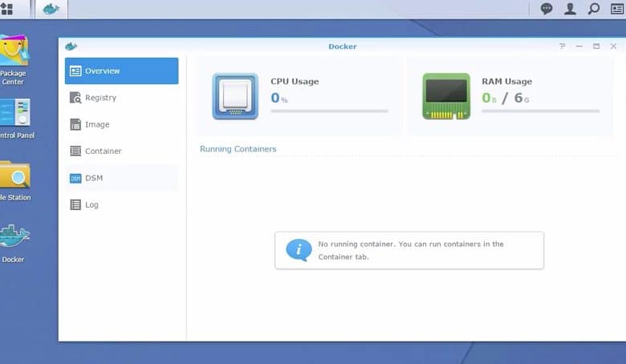Viewport: 626px width, 364px height.
Task: Open the widgets panel icon
Action: tap(617, 9)
